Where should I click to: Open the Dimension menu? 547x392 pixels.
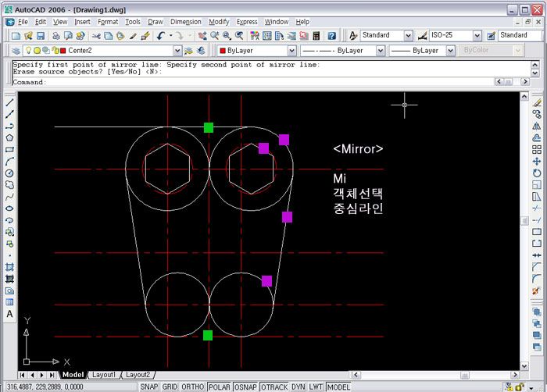pyautogui.click(x=186, y=22)
